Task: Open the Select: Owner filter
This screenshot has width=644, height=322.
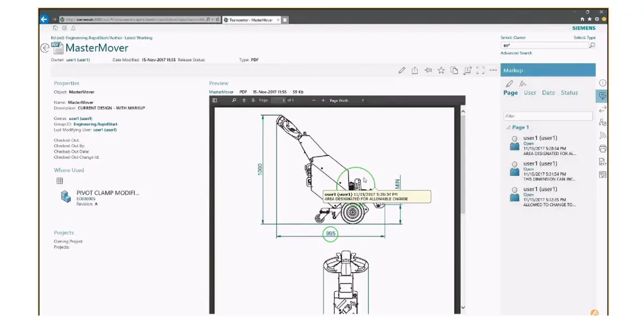Action: click(513, 38)
